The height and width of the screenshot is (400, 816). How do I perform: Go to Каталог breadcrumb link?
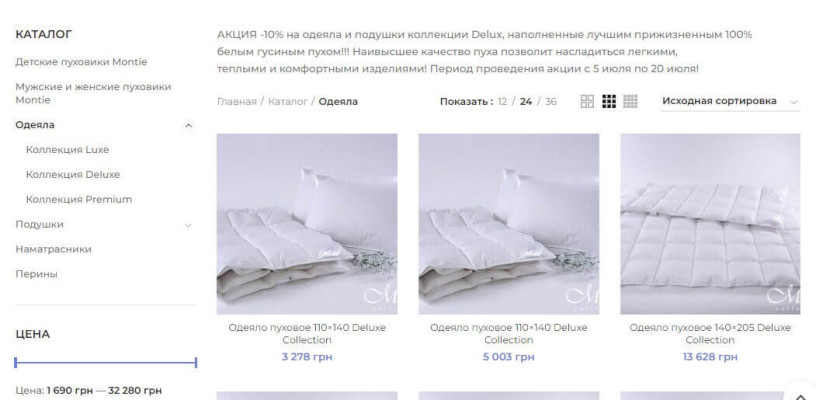pyautogui.click(x=288, y=102)
